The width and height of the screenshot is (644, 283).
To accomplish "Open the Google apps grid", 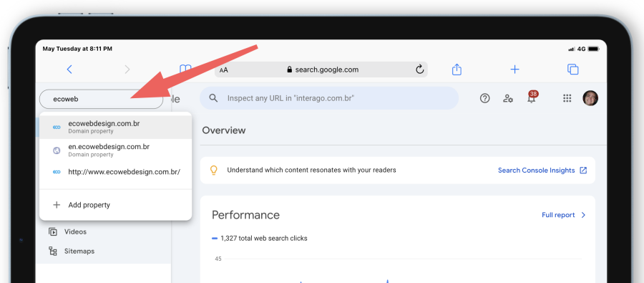I will pyautogui.click(x=567, y=98).
